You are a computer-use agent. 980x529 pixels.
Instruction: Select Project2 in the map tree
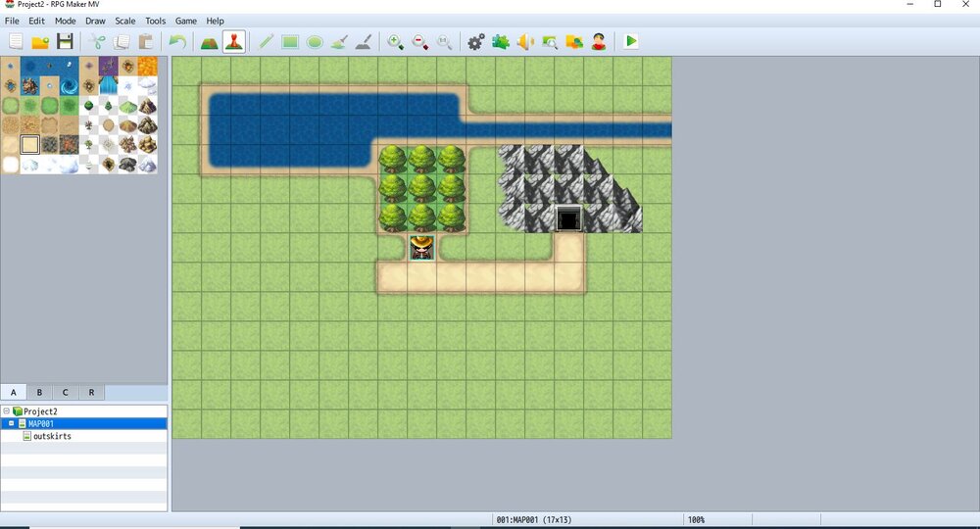pos(40,411)
